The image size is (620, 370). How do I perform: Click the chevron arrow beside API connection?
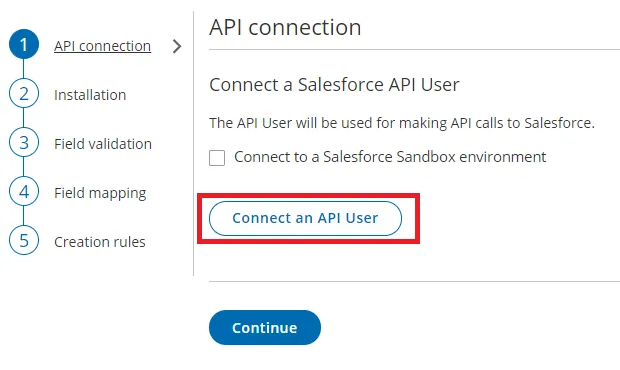(x=177, y=46)
